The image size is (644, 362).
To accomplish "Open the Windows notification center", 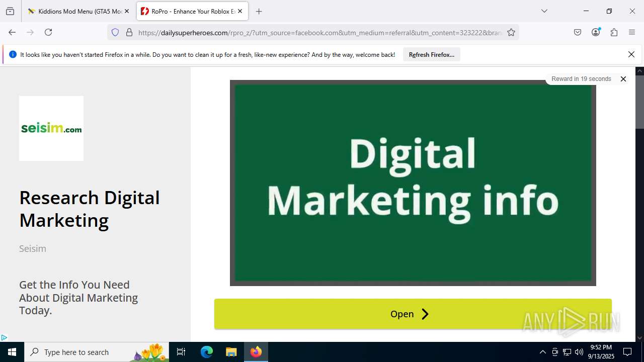I will [x=627, y=352].
